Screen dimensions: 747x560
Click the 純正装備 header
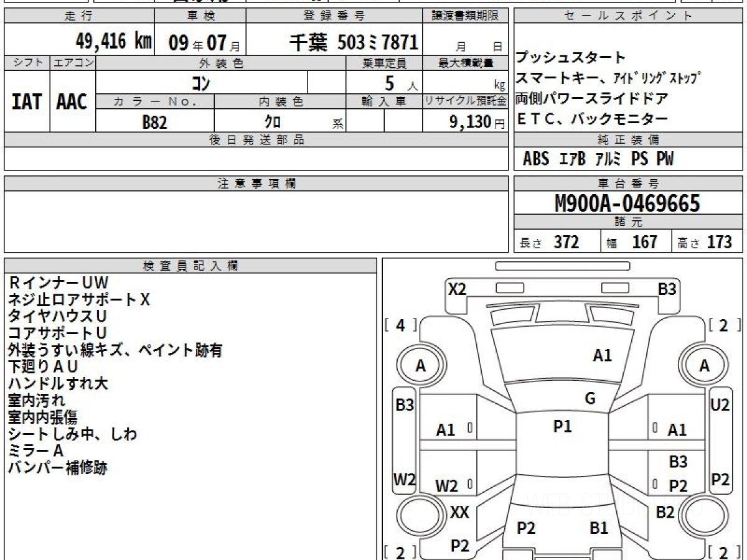[x=629, y=140]
